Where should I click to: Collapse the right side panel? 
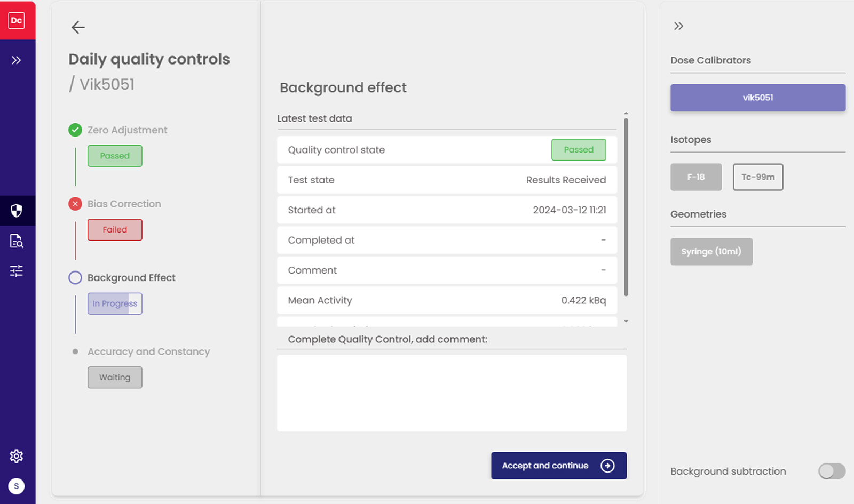678,26
